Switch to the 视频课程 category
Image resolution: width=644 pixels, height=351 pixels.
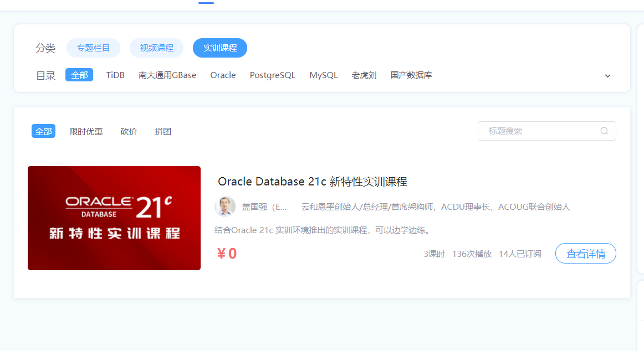pyautogui.click(x=156, y=48)
